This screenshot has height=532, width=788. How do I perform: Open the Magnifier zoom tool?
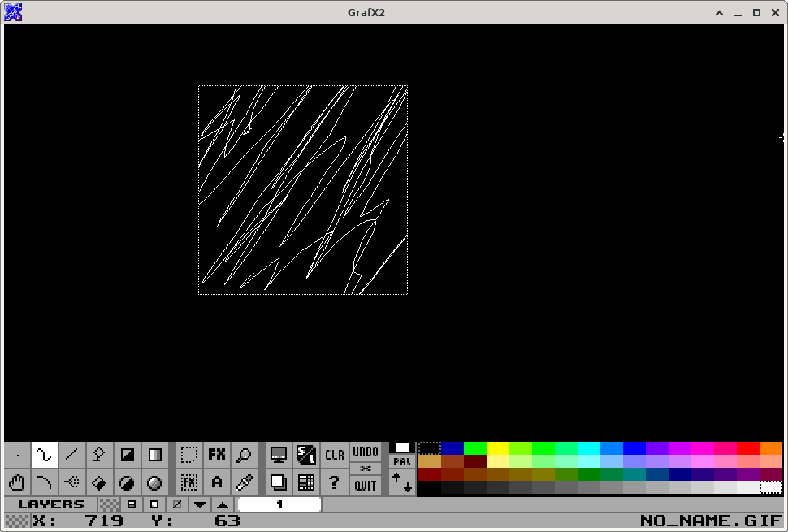[x=245, y=455]
